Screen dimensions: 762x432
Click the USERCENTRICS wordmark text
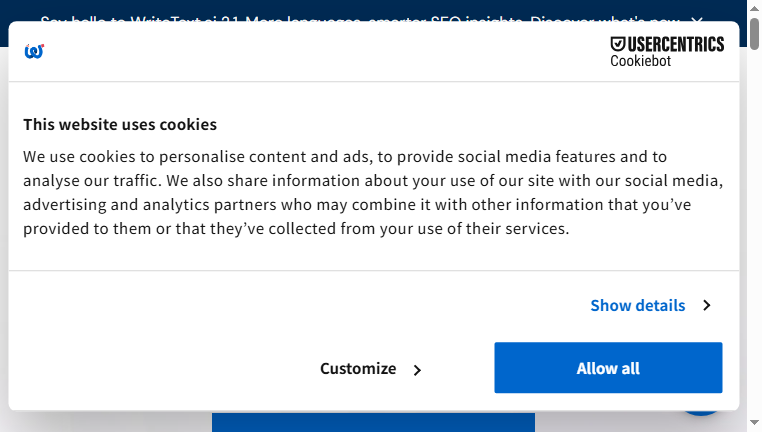click(675, 44)
